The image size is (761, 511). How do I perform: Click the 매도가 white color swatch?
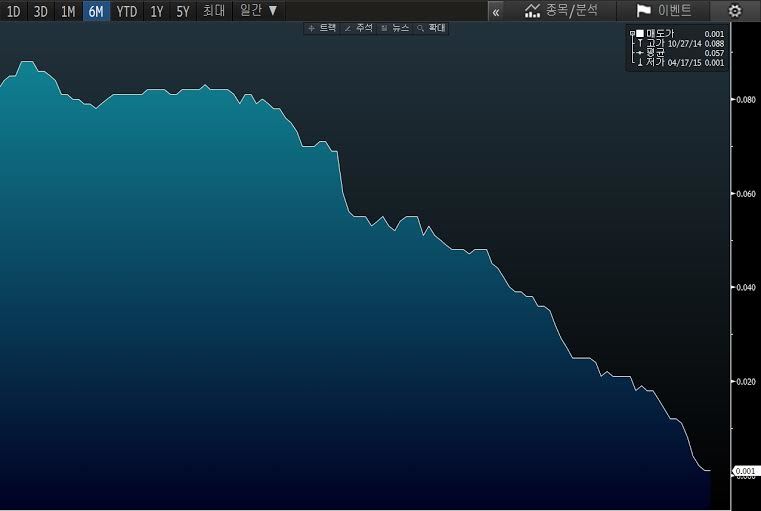(x=640, y=34)
